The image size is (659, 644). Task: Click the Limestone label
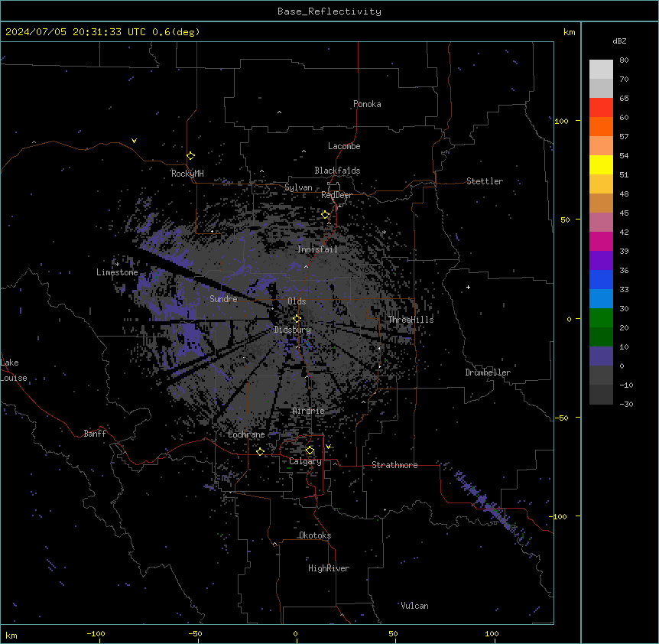(117, 272)
